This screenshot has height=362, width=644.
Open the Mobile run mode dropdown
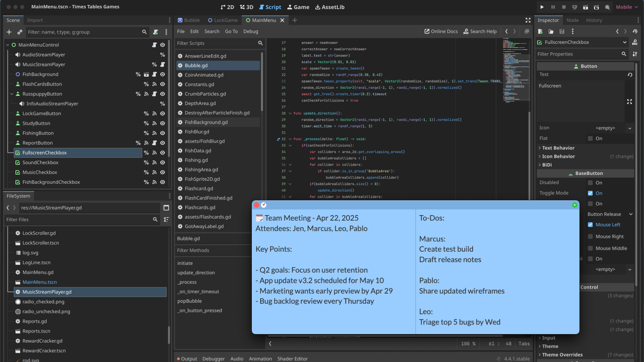pos(627,7)
